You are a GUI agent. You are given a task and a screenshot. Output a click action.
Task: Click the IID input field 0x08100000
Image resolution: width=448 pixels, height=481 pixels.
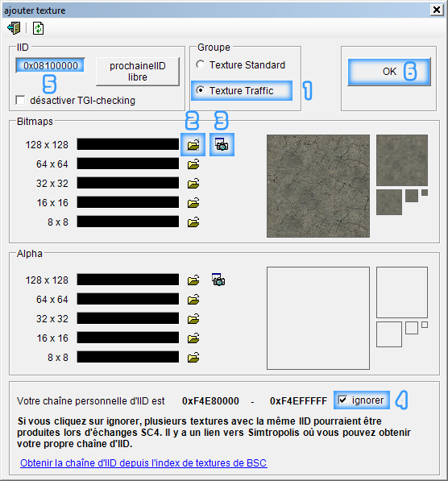tap(50, 65)
